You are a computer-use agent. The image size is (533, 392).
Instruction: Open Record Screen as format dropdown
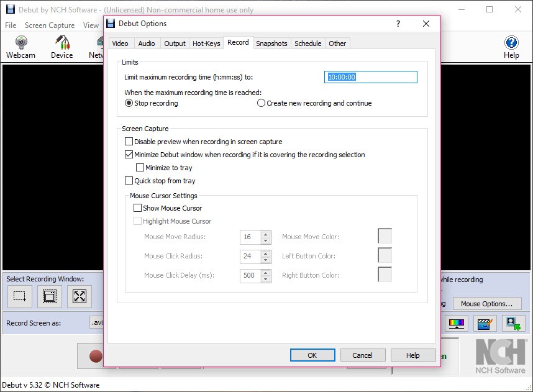point(96,322)
